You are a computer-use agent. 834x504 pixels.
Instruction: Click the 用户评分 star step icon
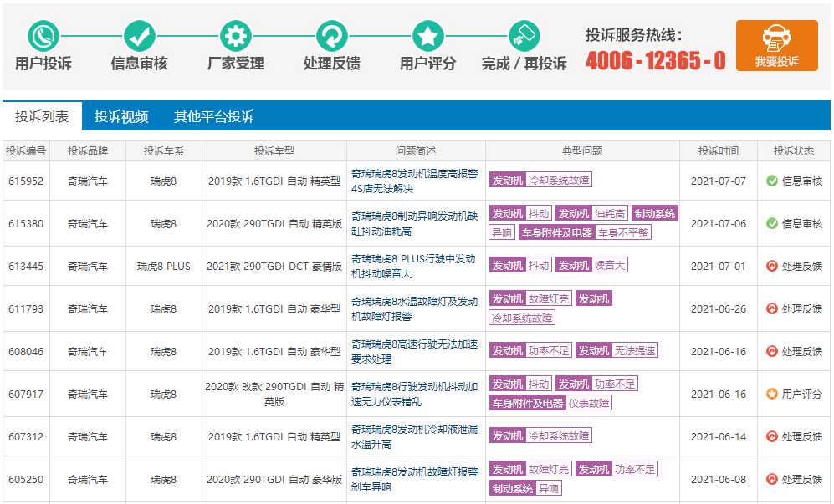pos(428,36)
